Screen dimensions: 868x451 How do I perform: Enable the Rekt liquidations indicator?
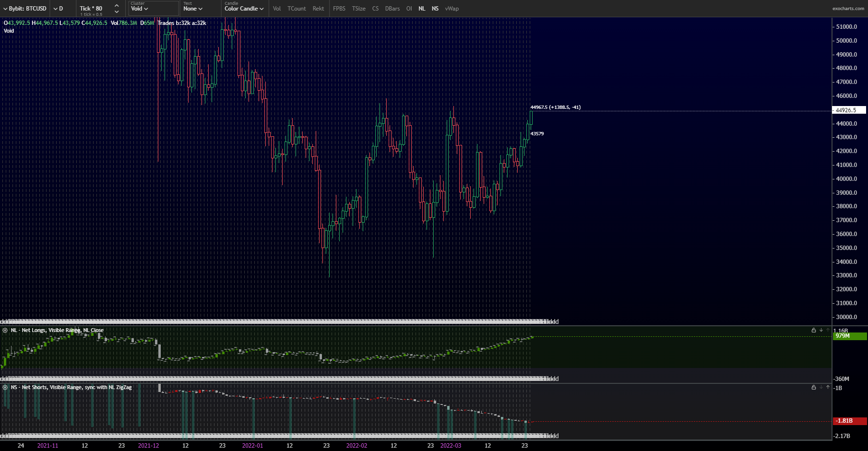pyautogui.click(x=318, y=9)
